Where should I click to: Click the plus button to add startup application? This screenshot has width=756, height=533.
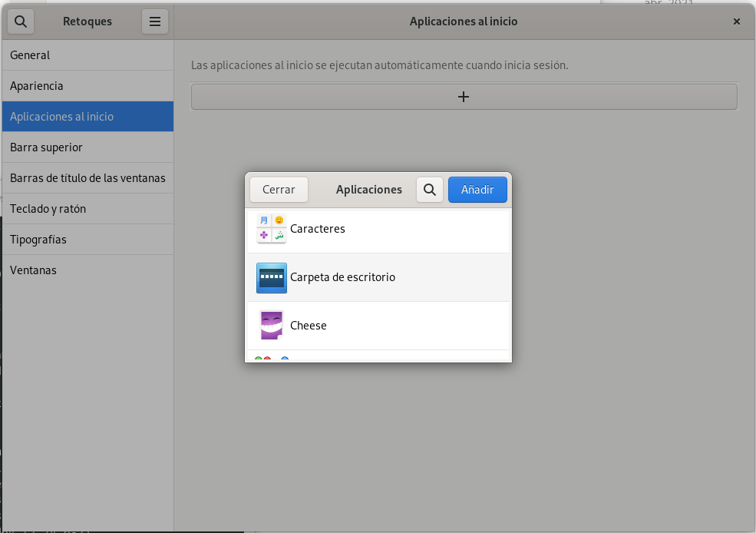(x=464, y=97)
